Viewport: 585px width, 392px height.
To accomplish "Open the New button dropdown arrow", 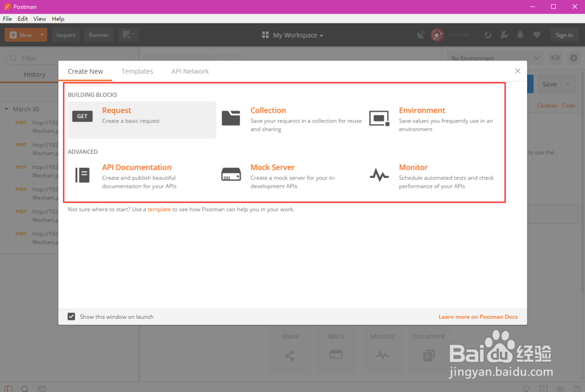I will pos(42,35).
